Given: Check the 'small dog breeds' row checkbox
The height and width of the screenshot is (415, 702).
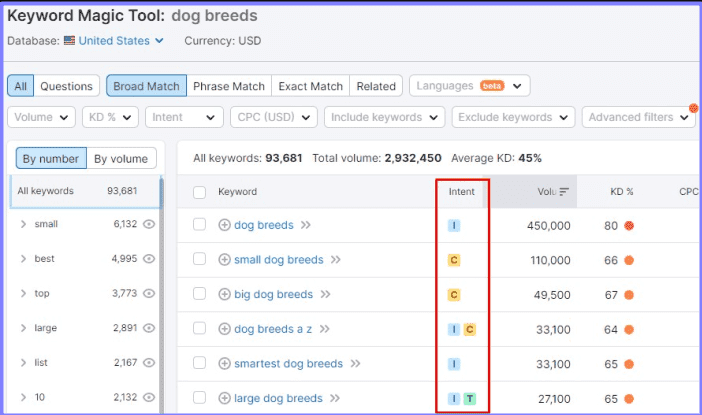Looking at the screenshot, I should tap(199, 259).
